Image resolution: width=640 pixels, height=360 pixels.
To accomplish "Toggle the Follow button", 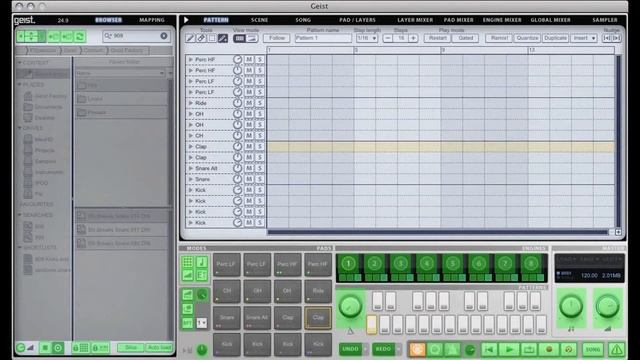I will tap(276, 38).
